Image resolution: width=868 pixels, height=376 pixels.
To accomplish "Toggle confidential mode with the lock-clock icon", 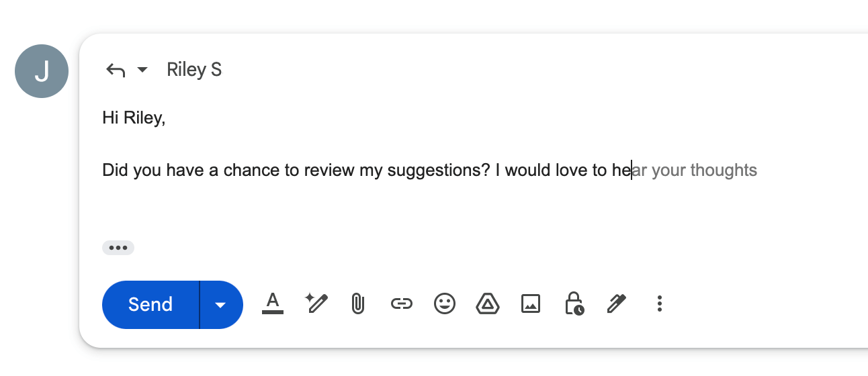I will tap(574, 303).
